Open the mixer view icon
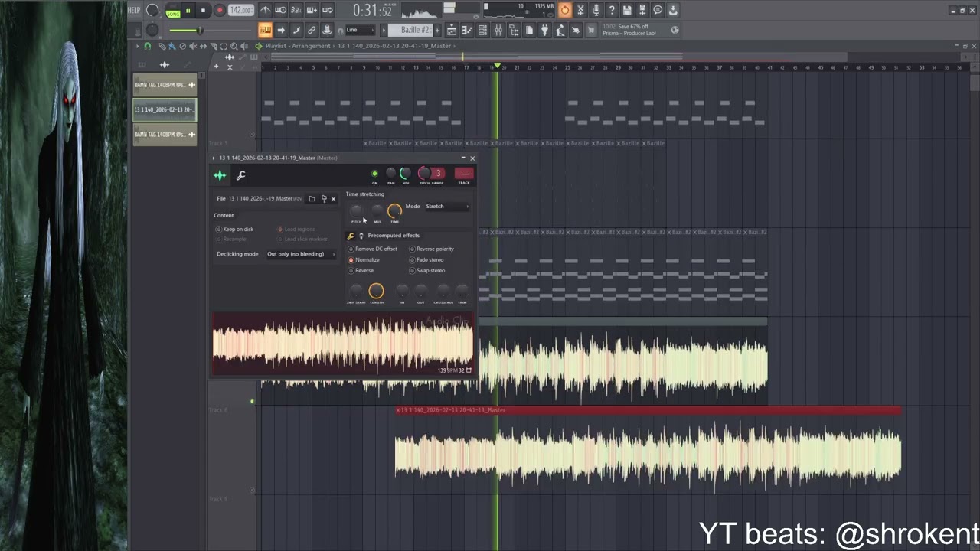 click(x=498, y=30)
